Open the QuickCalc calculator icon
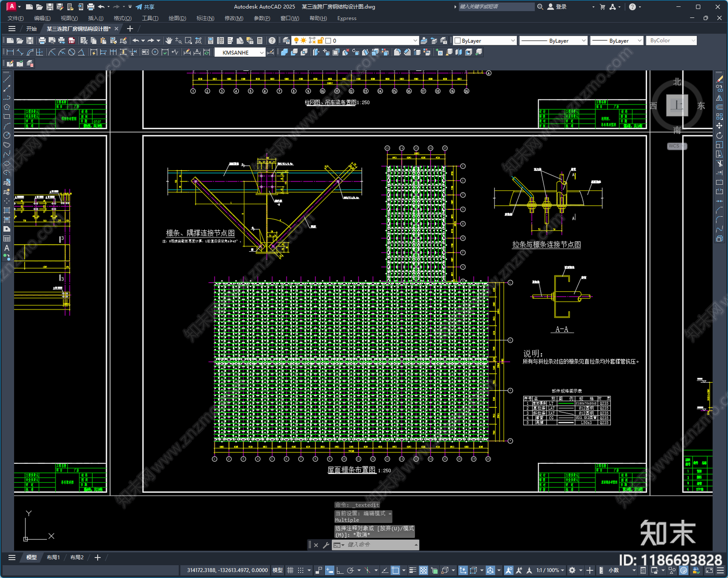The width and height of the screenshot is (728, 578). coord(260,41)
